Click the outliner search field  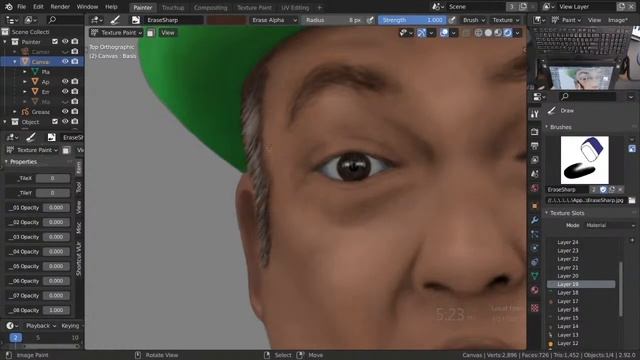click(64, 20)
